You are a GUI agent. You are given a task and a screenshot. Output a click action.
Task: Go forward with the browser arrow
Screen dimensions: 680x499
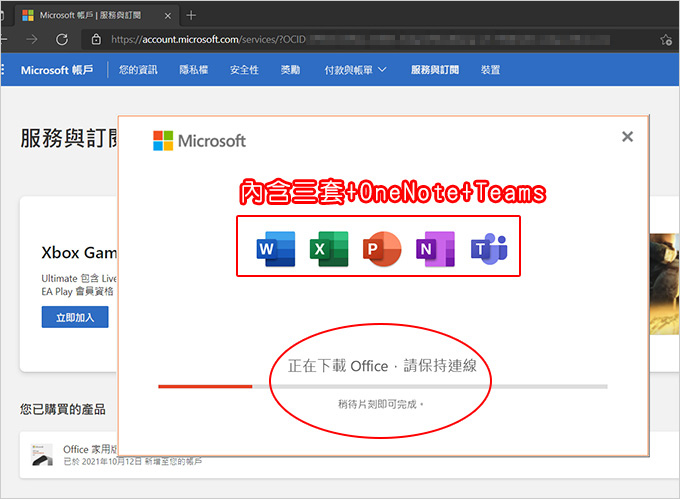32,39
